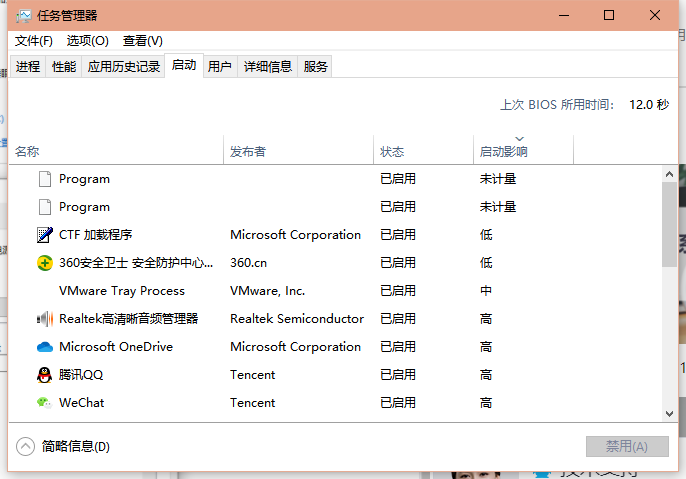Open the 查看(V) menu
The image size is (686, 479).
(142, 41)
